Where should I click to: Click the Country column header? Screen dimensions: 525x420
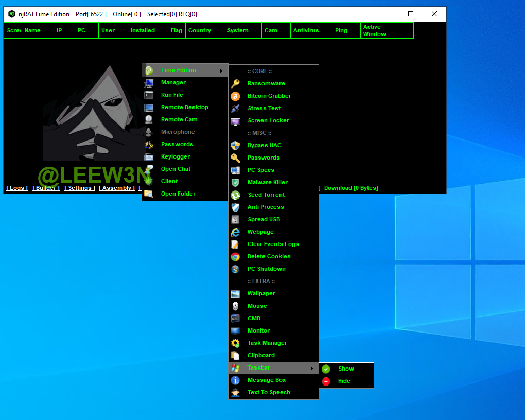200,30
